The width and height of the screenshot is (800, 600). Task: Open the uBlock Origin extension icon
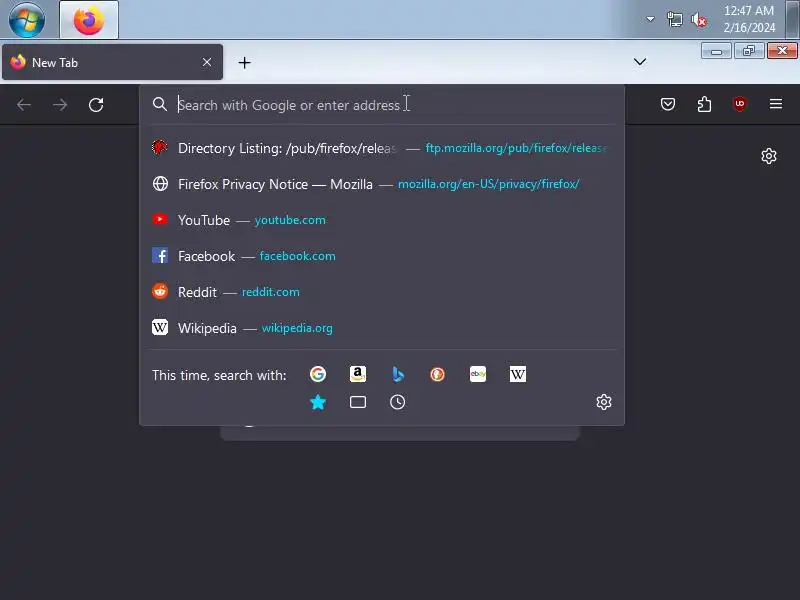click(740, 104)
